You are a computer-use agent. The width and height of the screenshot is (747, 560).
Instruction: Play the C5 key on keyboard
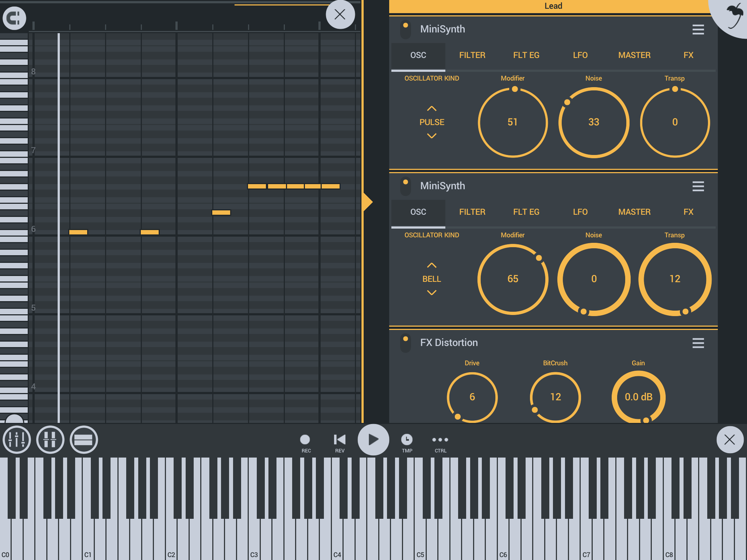tap(421, 540)
